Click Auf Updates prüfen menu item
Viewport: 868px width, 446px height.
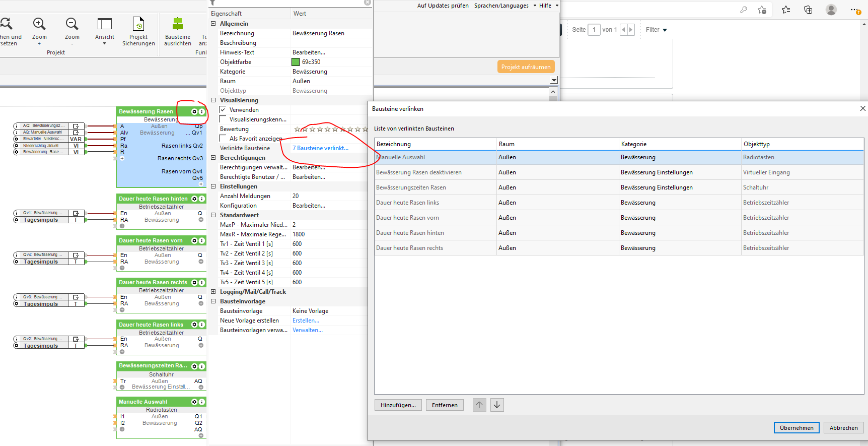pyautogui.click(x=443, y=6)
